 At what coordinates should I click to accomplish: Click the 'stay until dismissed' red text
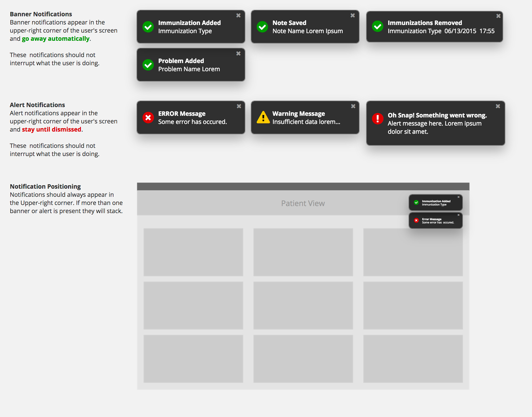click(52, 130)
